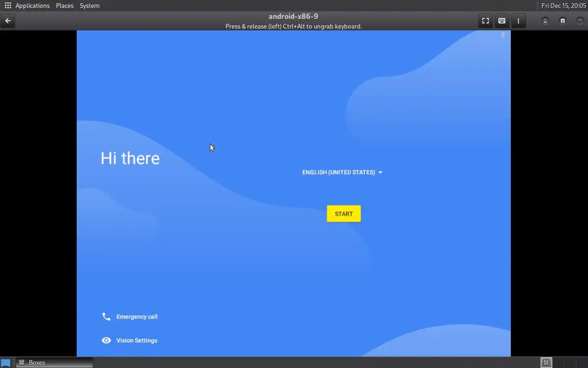Open the three-dot menu in Boxes header
Image resolution: width=588 pixels, height=368 pixels.
[x=518, y=21]
